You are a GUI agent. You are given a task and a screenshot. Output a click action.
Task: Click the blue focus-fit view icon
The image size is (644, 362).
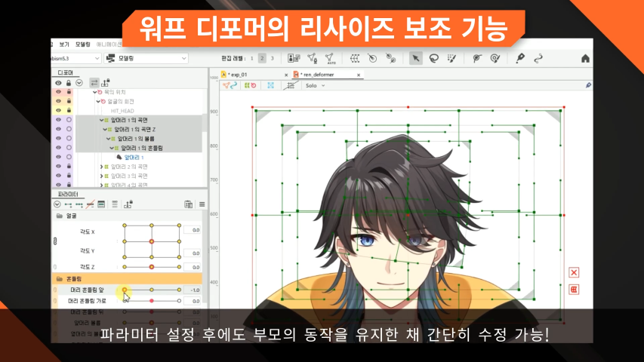pos(270,85)
